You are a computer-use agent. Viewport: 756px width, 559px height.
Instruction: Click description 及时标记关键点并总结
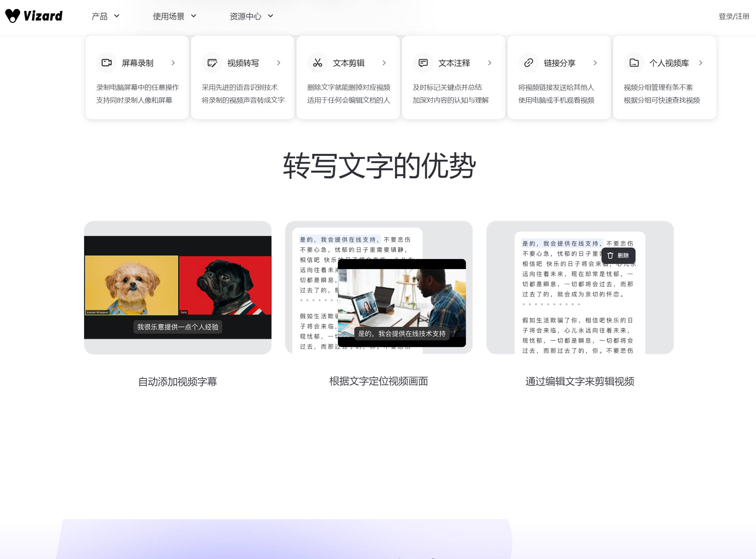tap(447, 87)
